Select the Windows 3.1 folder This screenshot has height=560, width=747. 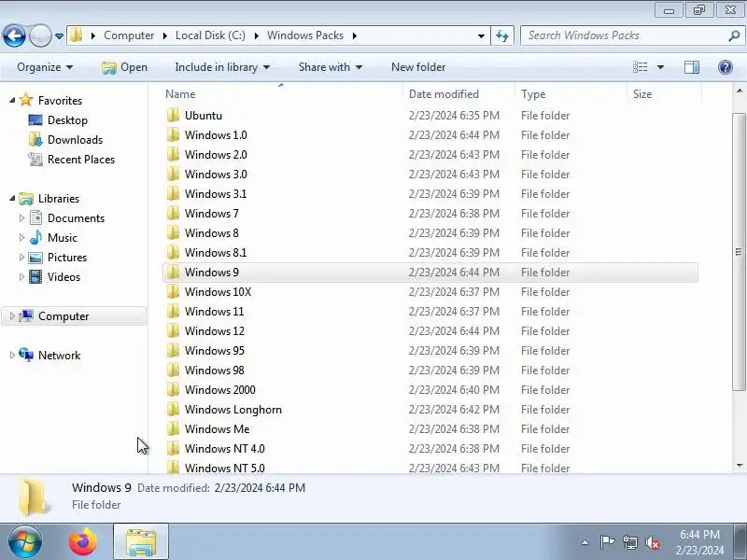pyautogui.click(x=216, y=194)
